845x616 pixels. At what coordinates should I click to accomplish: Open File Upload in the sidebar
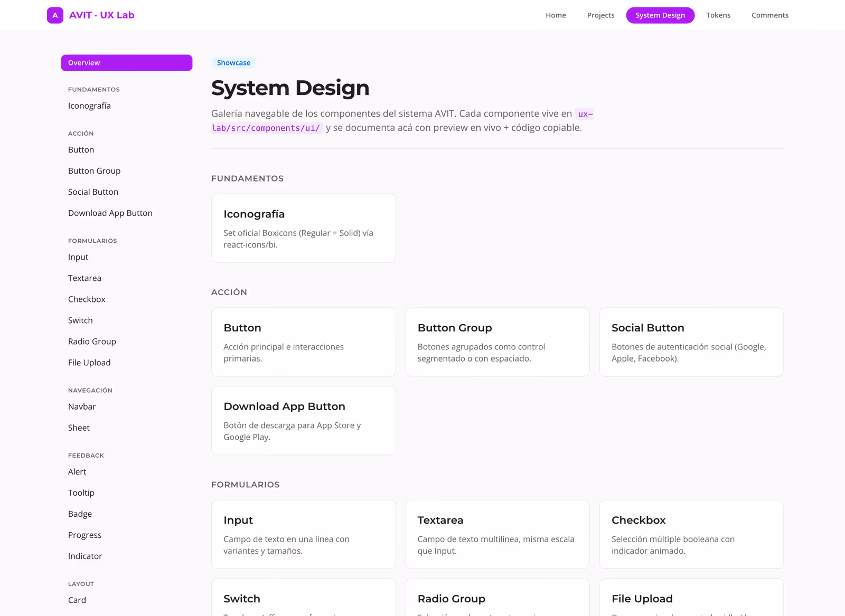click(x=127, y=363)
